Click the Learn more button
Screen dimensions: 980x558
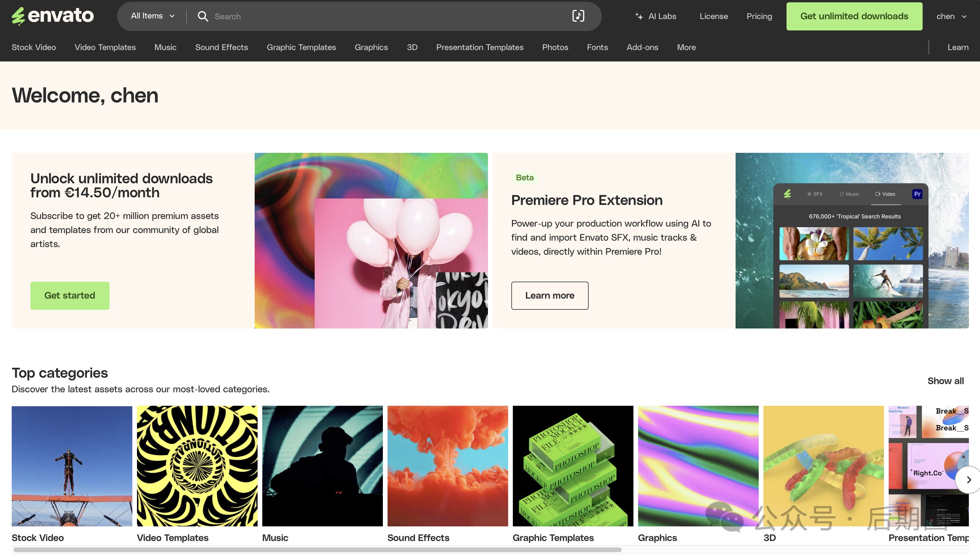[549, 295]
